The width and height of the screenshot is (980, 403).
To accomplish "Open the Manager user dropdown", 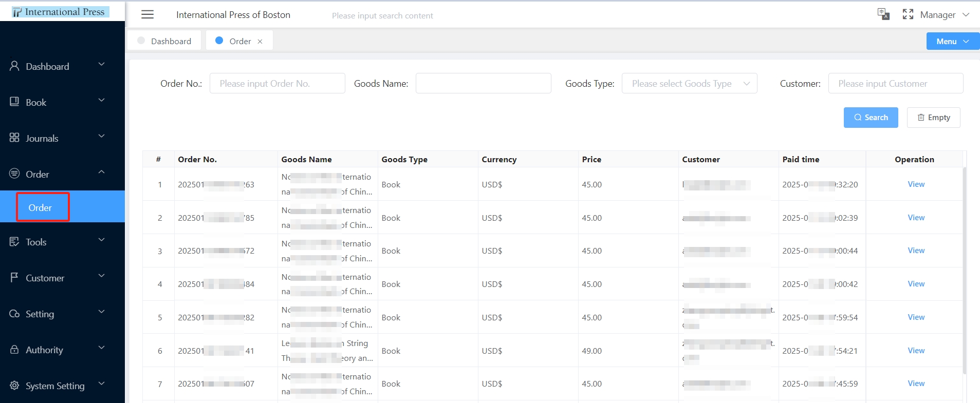I will click(945, 15).
